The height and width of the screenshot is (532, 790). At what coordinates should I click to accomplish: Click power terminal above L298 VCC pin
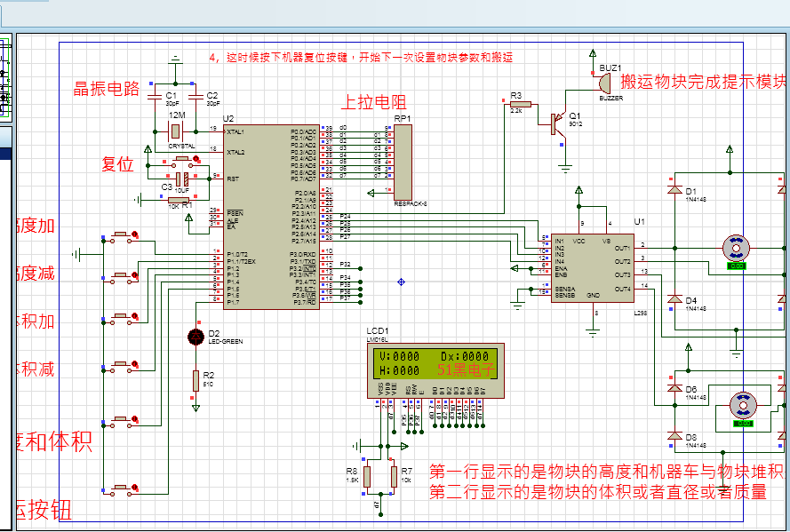tap(579, 191)
